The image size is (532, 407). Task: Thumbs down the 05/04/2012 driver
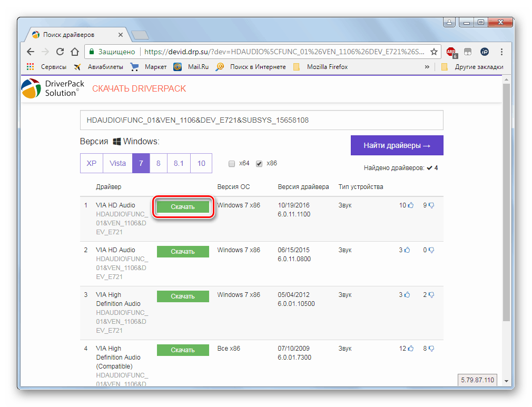click(x=431, y=295)
